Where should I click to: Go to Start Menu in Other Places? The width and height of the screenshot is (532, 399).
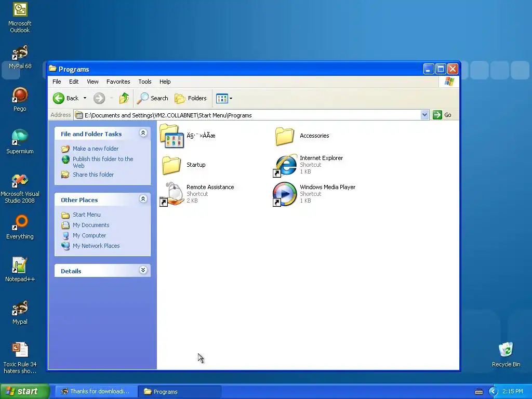coord(87,215)
